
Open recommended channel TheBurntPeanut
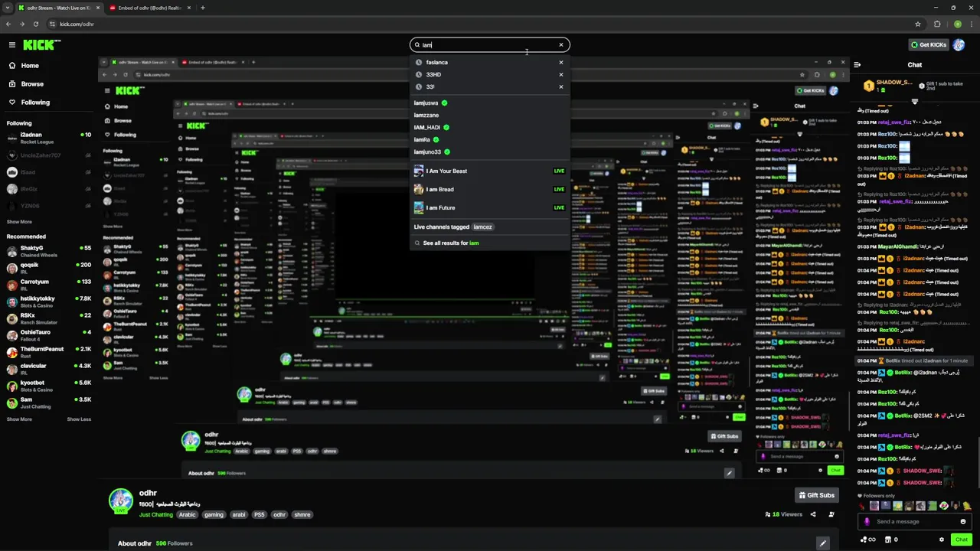[49, 352]
